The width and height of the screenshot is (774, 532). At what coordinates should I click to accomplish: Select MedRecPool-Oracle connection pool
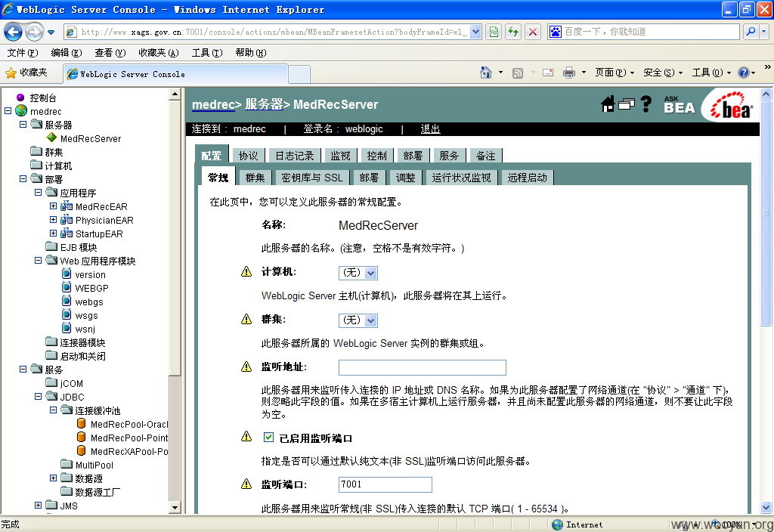[128, 425]
